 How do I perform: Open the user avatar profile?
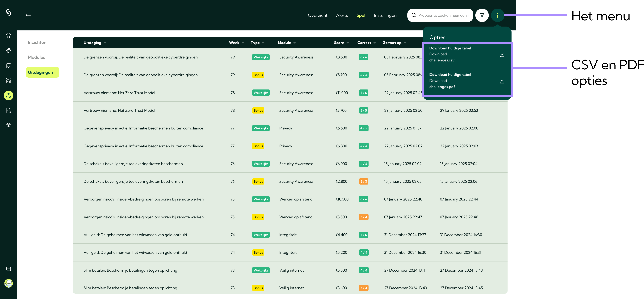(x=8, y=283)
